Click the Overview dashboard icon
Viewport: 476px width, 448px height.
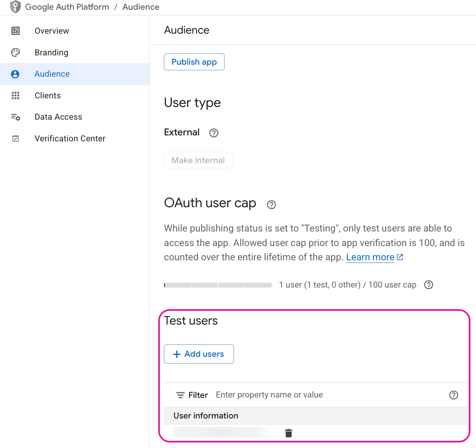tap(15, 31)
